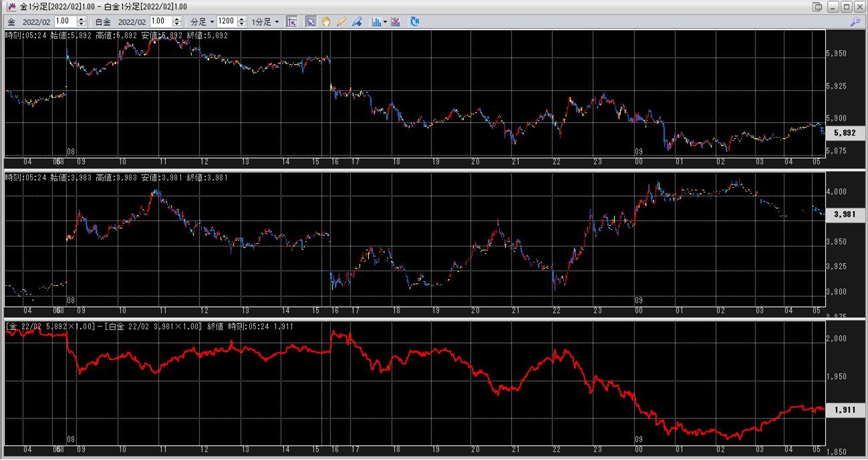The width and height of the screenshot is (868, 460).
Task: Open dropdown arrow beside bar chart icon
Action: click(386, 21)
